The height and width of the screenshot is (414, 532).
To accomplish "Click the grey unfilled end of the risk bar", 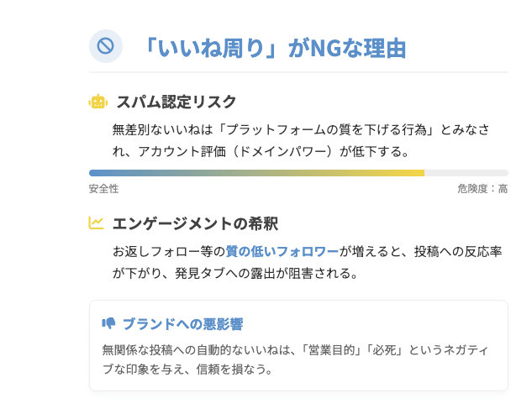I will (x=466, y=173).
